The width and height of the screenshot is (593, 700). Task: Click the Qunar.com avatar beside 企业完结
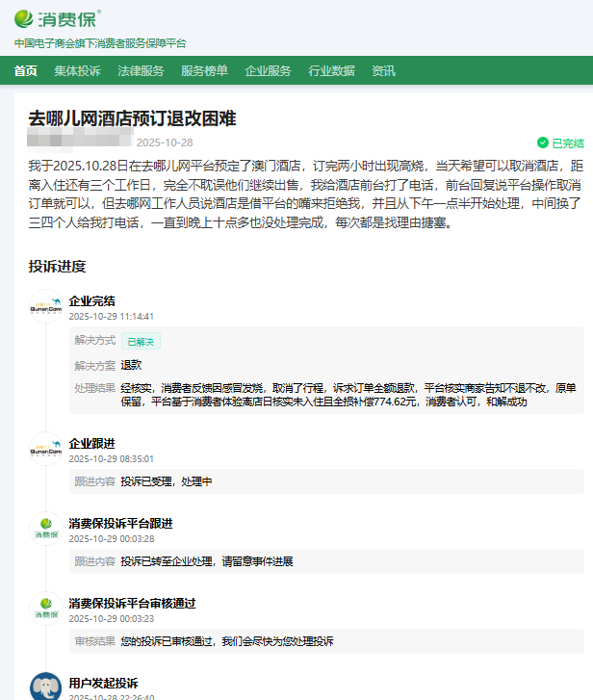(46, 305)
